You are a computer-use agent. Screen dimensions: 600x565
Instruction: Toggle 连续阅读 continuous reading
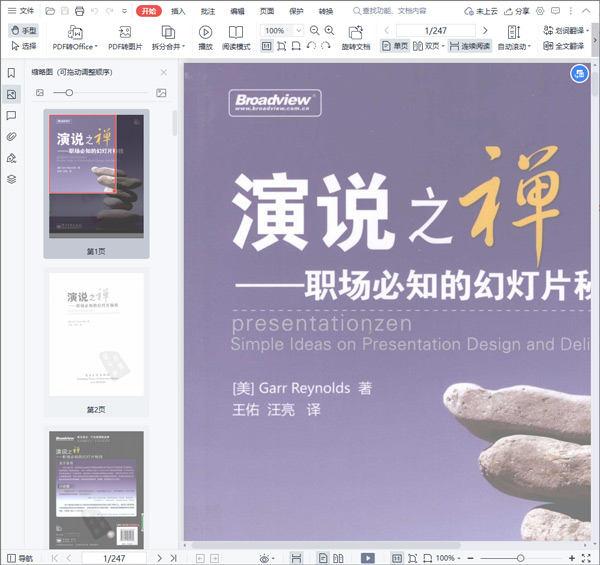click(x=470, y=46)
